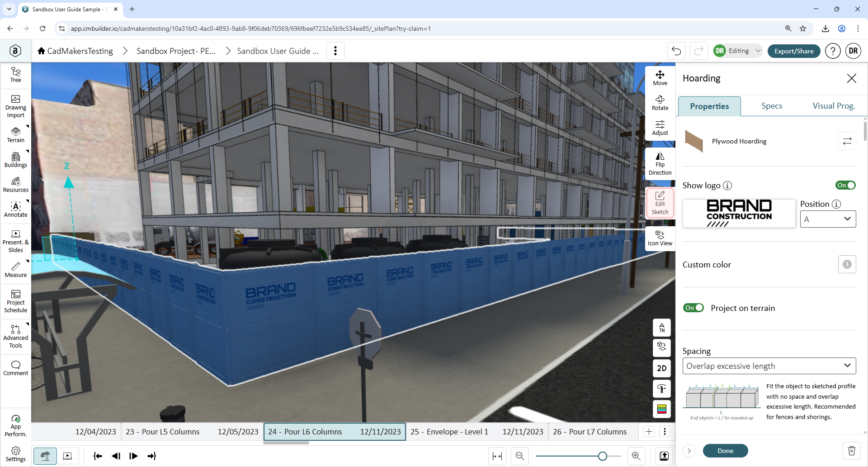
Task: Click the timeline zoom slider handle
Action: point(602,456)
